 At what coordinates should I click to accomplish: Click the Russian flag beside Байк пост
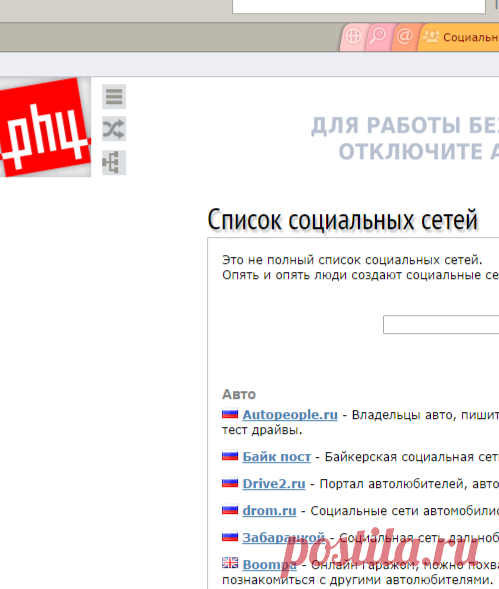click(230, 456)
